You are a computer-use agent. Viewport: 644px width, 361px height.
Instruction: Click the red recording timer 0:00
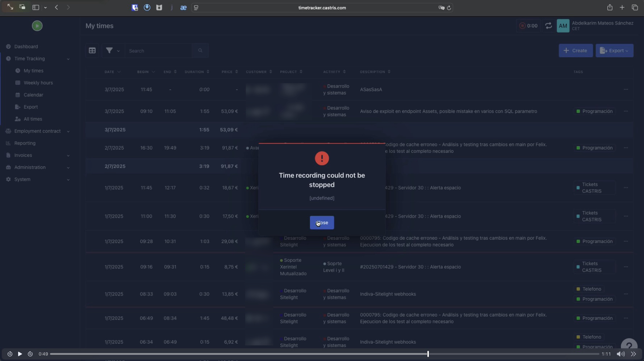click(x=528, y=26)
